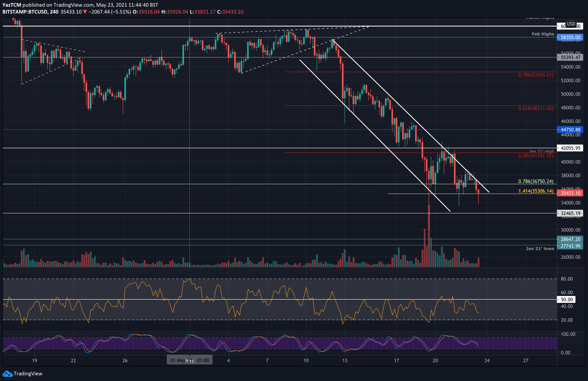This screenshot has height=381, width=588.
Task: Click the BITSTAMP:BTCUSD symbol title
Action: point(25,12)
